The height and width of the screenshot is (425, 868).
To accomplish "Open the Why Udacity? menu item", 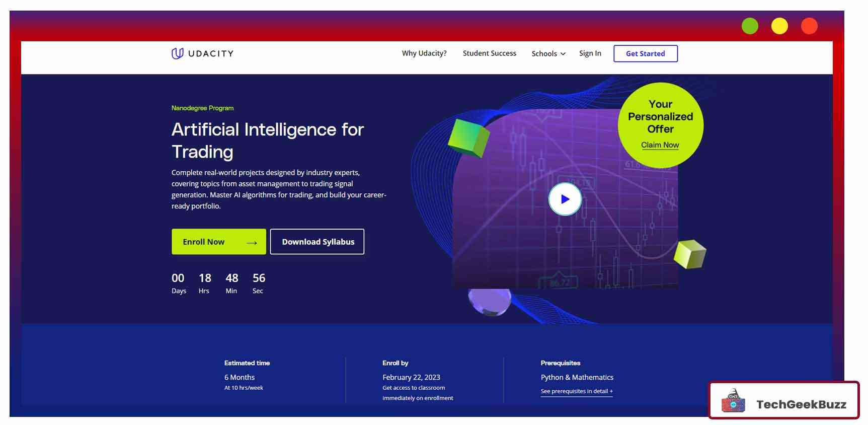I will pos(424,53).
